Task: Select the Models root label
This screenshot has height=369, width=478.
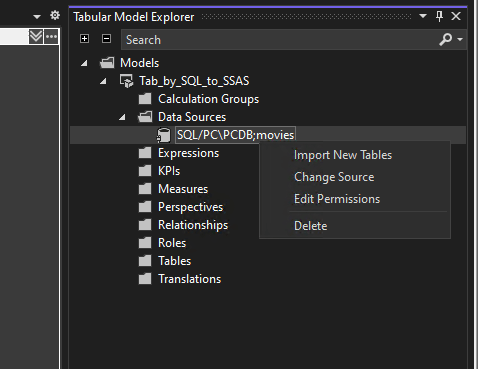Action: (139, 63)
